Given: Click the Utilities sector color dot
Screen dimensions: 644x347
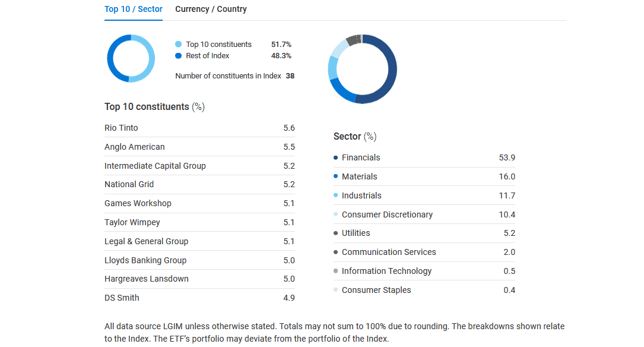Looking at the screenshot, I should pos(336,233).
